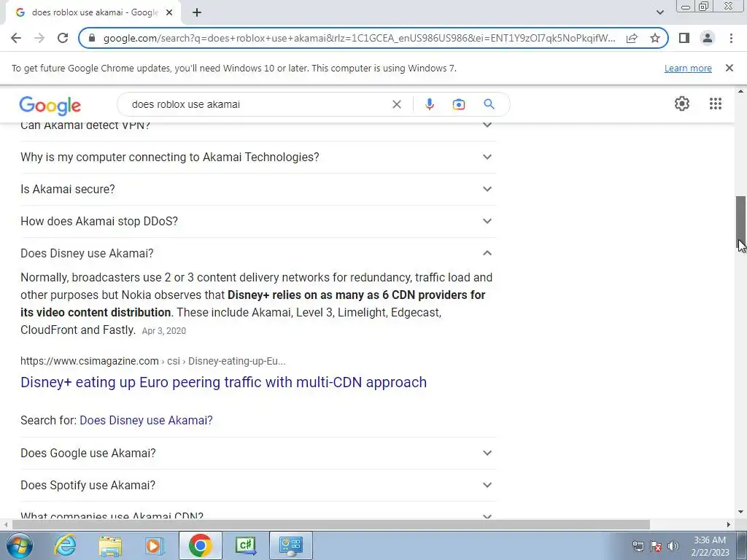Image resolution: width=747 pixels, height=560 pixels.
Task: Open the Chrome three-dot menu
Action: (731, 38)
